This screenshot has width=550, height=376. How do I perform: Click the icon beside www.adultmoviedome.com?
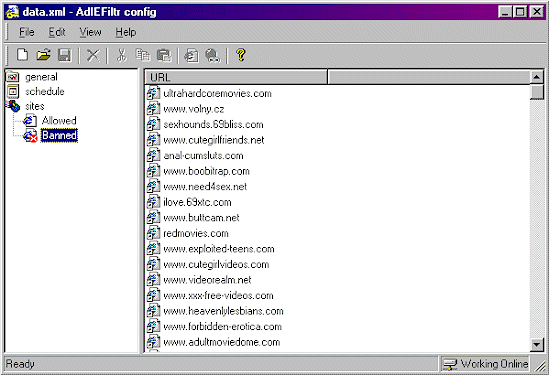coord(153,342)
